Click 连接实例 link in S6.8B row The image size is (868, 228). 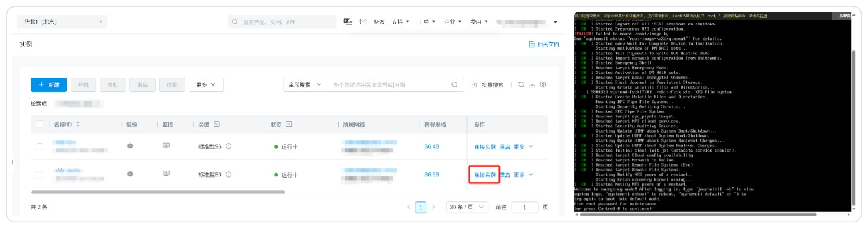click(x=485, y=175)
